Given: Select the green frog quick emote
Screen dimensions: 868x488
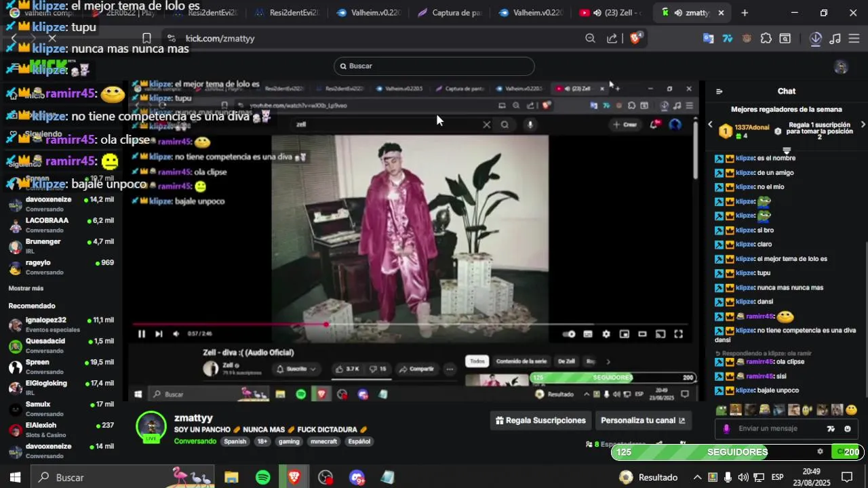Looking at the screenshot, I should pyautogui.click(x=721, y=409).
